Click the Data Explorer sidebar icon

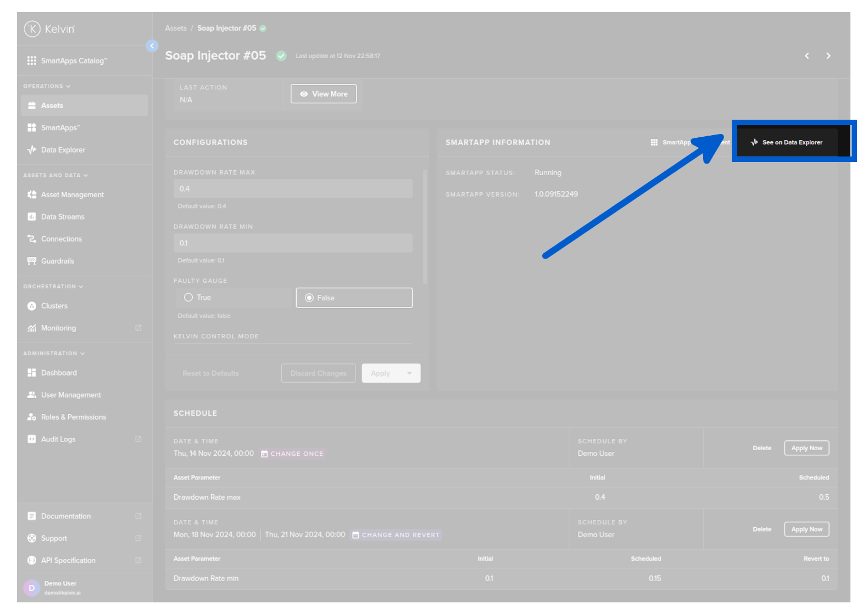(32, 150)
